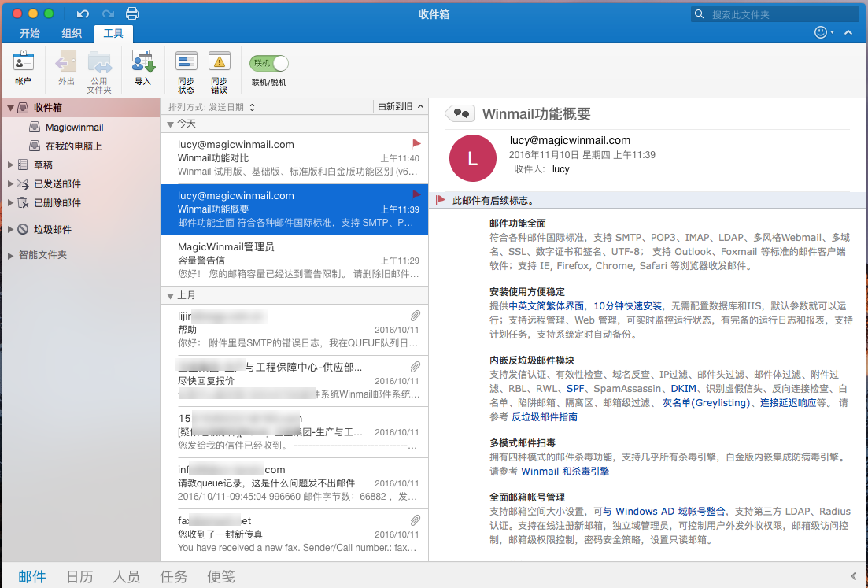Switch to 人员 people view
868x588 pixels.
(126, 576)
